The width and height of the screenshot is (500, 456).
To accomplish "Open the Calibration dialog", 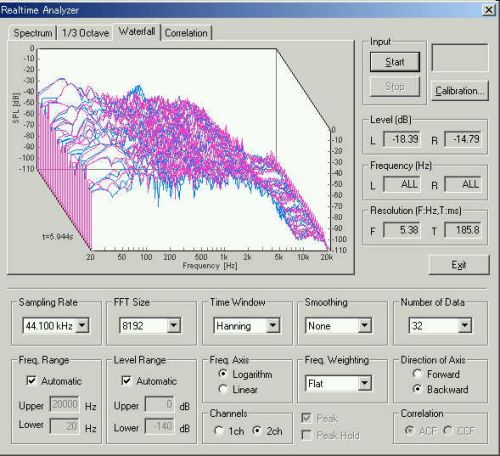I will pyautogui.click(x=460, y=91).
